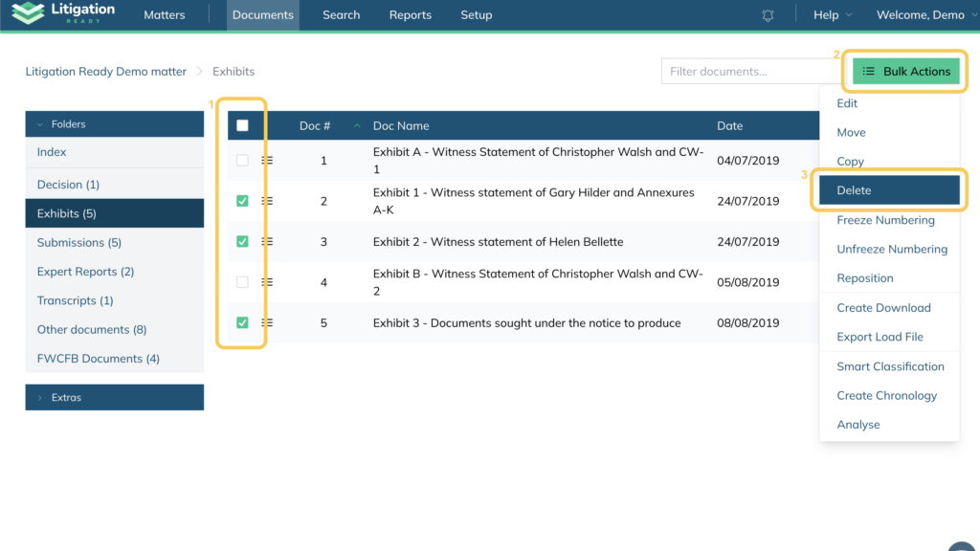
Task: Click the drag handle icon for document 2
Action: [267, 201]
